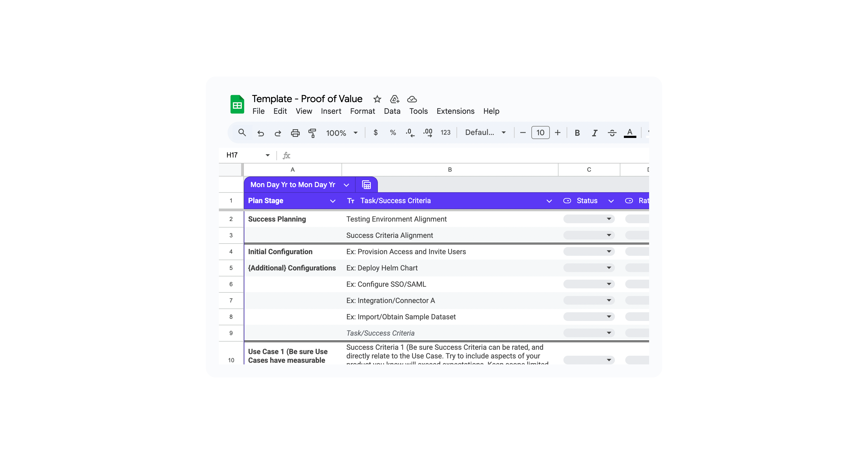868x454 pixels.
Task: Click the search magnifier icon in toolbar
Action: click(242, 133)
